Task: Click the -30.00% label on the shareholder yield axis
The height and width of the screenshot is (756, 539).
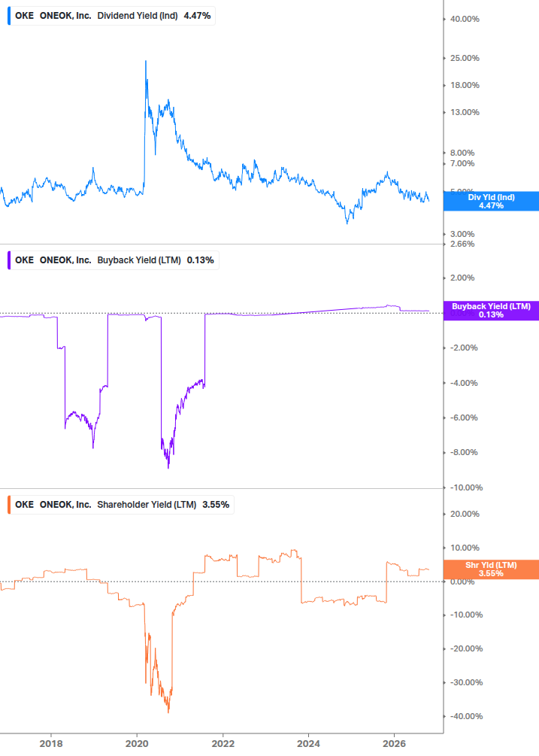Action: [x=466, y=683]
